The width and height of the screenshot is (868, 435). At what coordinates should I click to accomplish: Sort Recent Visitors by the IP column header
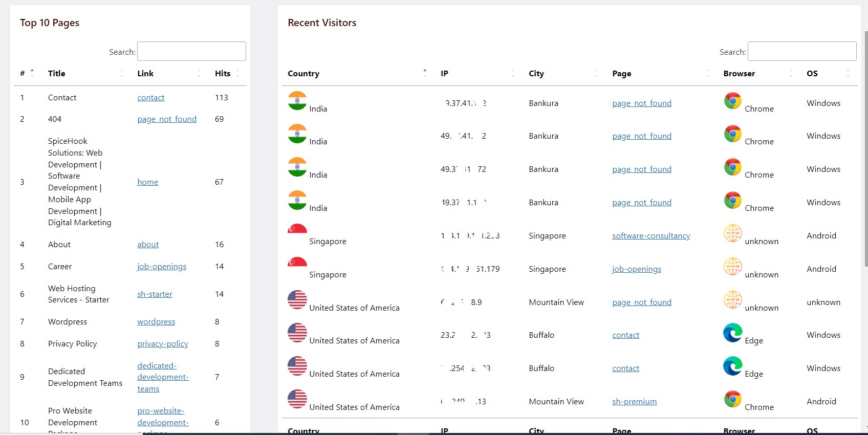pyautogui.click(x=478, y=73)
